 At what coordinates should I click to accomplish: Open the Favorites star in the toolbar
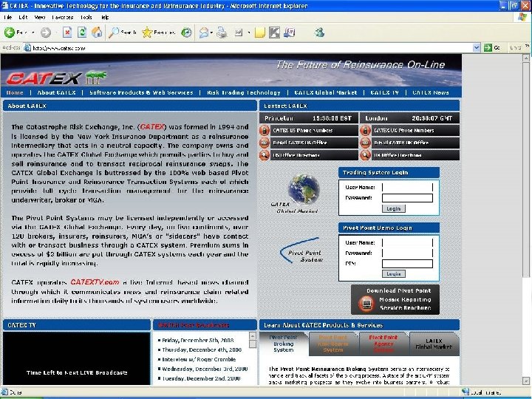(147, 33)
